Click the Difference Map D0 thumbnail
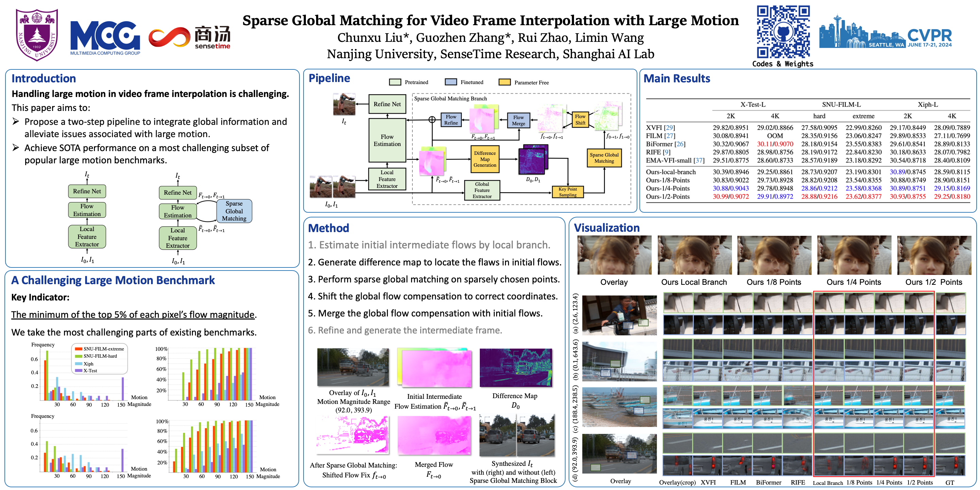 click(x=516, y=367)
